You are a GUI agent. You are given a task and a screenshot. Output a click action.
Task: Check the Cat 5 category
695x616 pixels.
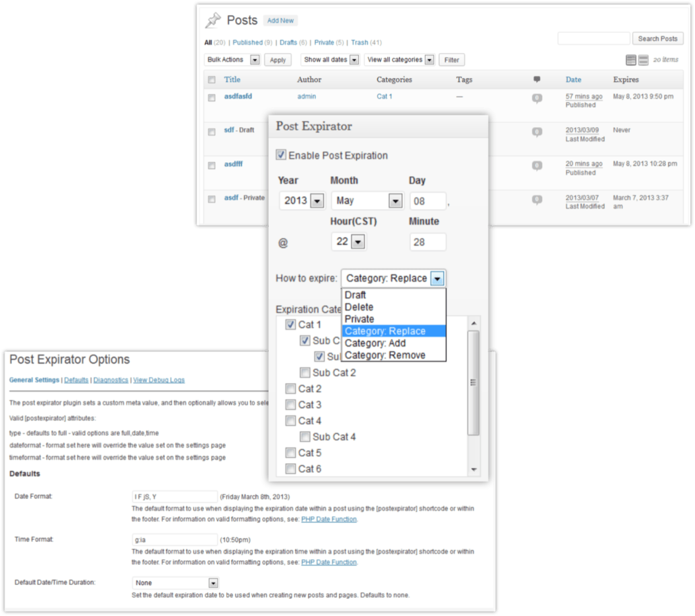coord(291,453)
